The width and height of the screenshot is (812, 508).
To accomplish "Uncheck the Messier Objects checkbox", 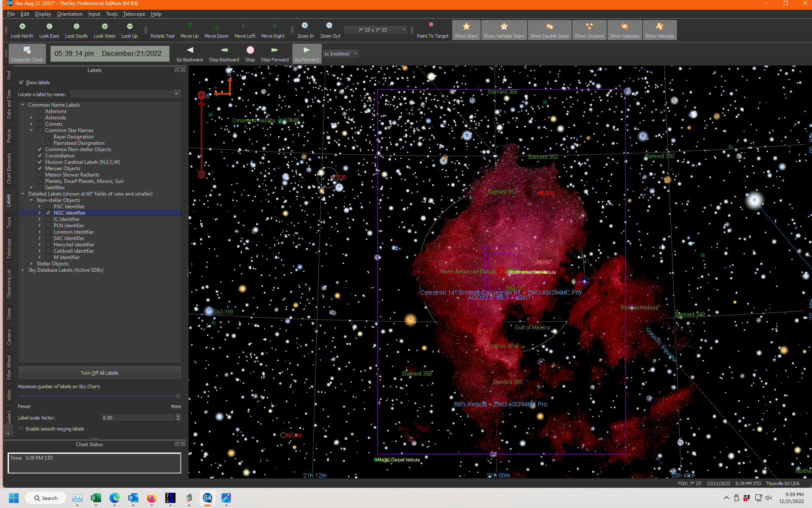I will coord(40,168).
